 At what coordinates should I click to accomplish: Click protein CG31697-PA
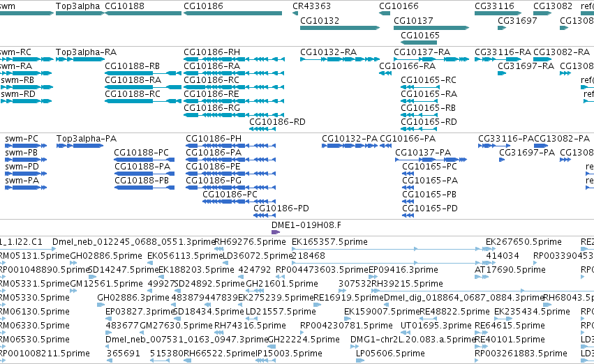pos(502,160)
